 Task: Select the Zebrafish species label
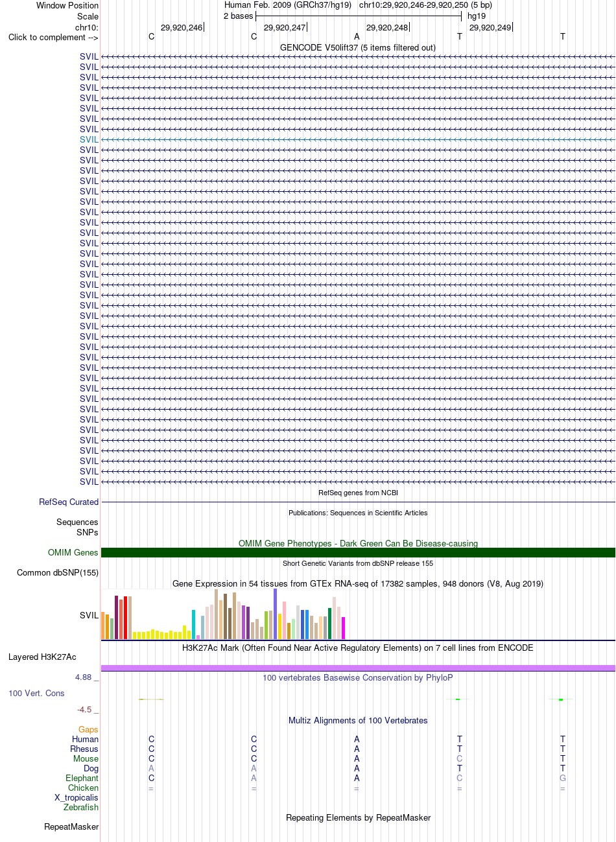81,808
